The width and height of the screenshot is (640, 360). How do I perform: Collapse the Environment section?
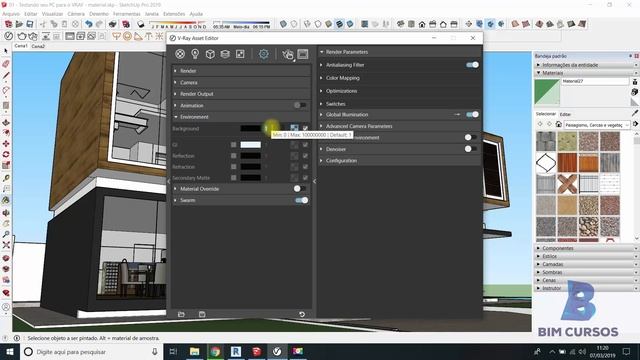click(x=241, y=117)
